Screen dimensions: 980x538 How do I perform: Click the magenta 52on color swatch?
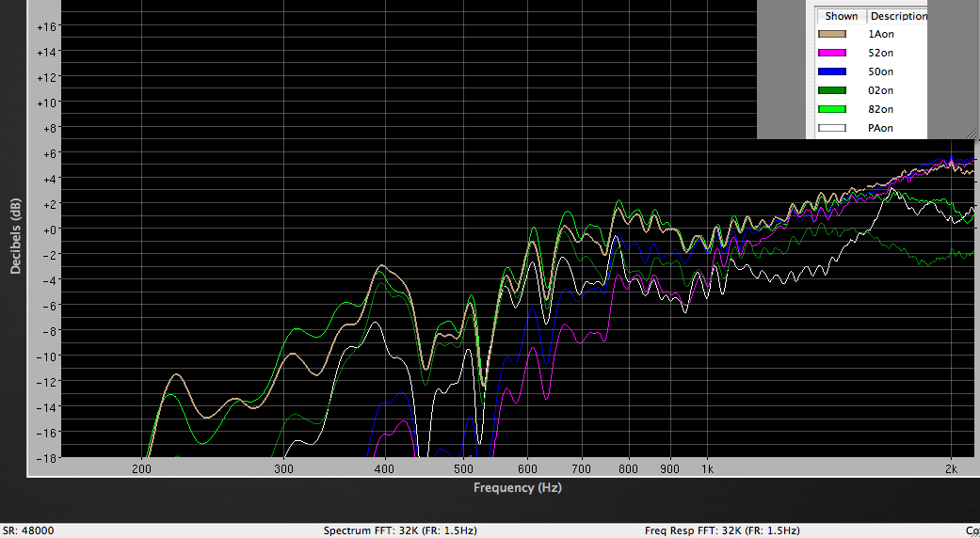tap(832, 53)
